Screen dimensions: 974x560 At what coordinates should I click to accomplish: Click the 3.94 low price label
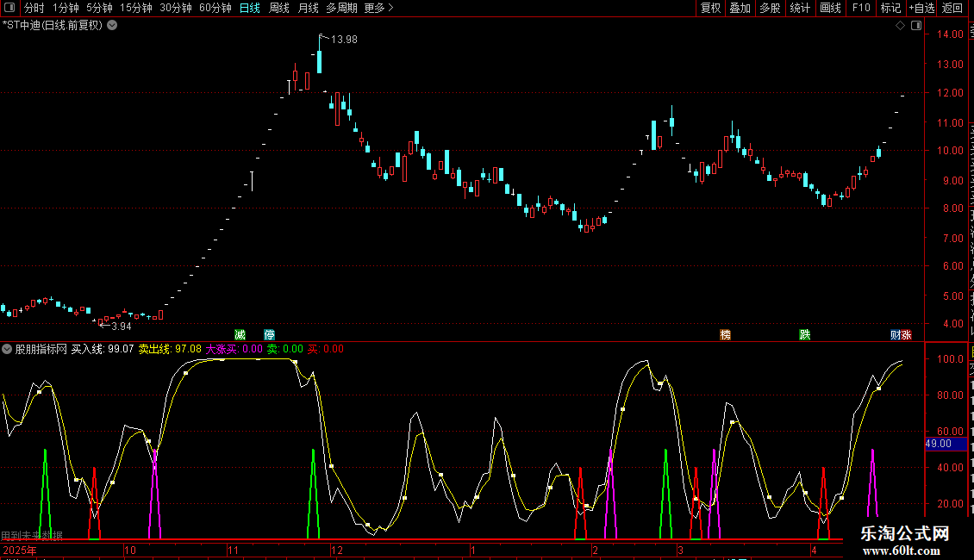coord(122,326)
